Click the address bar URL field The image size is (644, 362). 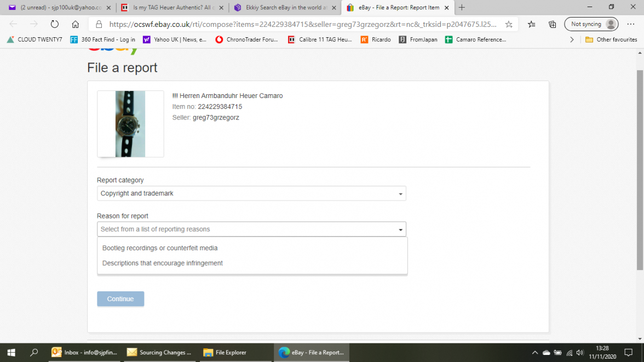303,24
